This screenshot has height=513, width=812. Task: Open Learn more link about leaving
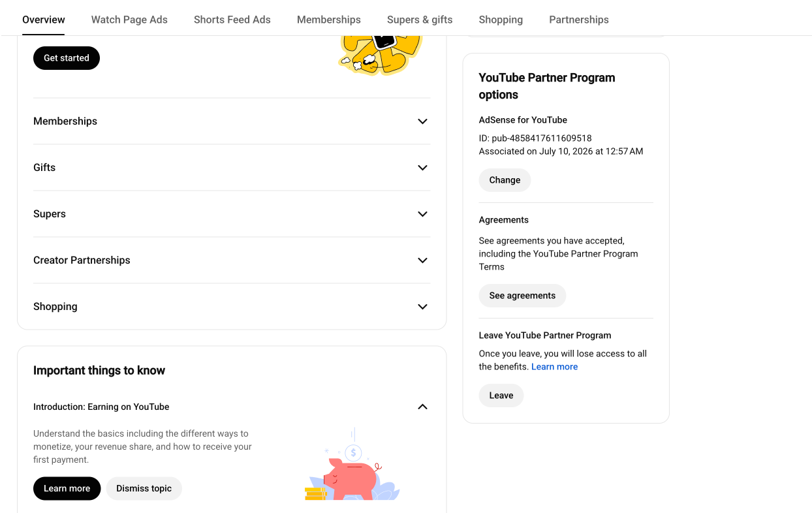[x=554, y=367]
